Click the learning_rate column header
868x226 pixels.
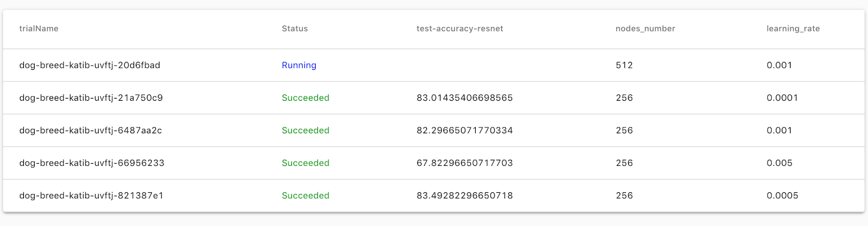[793, 29]
